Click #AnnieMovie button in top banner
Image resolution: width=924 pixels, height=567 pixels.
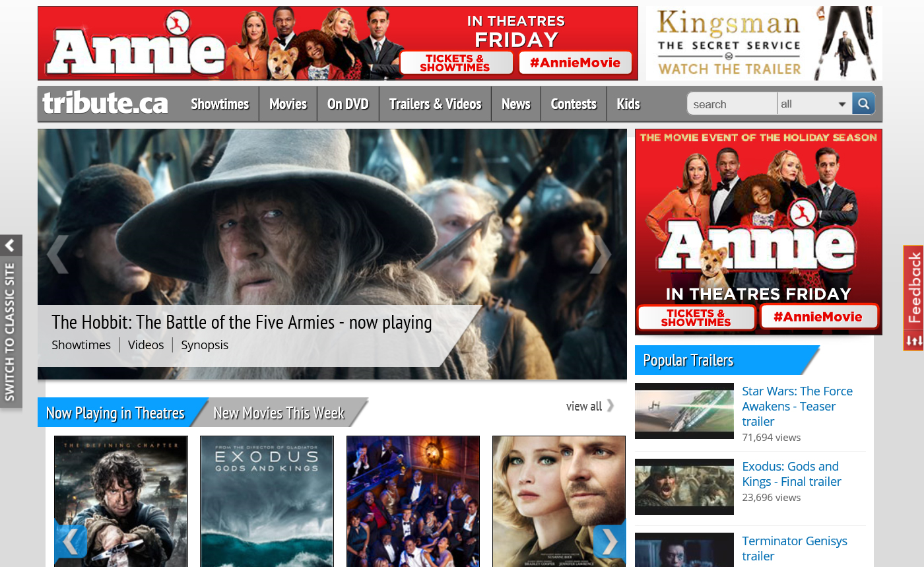576,63
